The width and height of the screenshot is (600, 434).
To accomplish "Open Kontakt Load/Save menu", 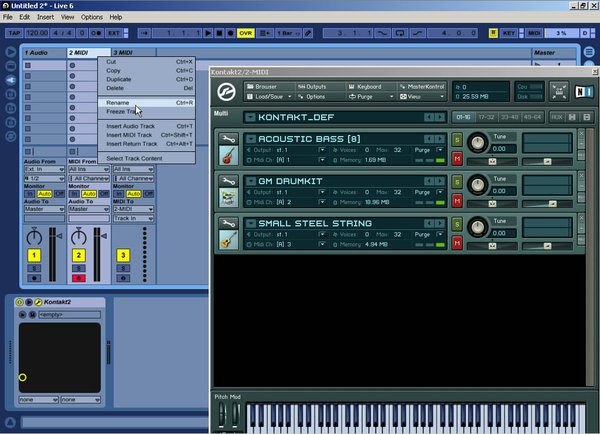I will 267,97.
